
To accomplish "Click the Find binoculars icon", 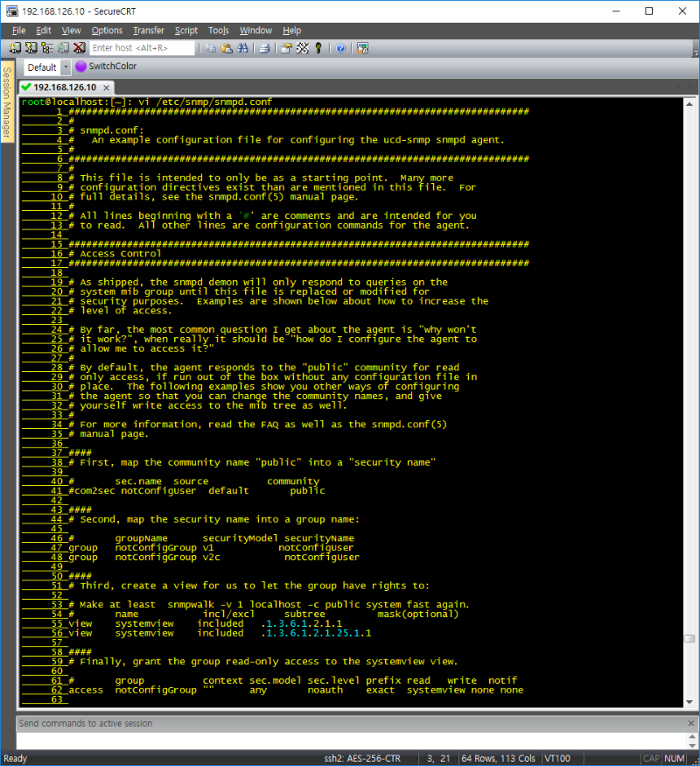I will point(241,48).
